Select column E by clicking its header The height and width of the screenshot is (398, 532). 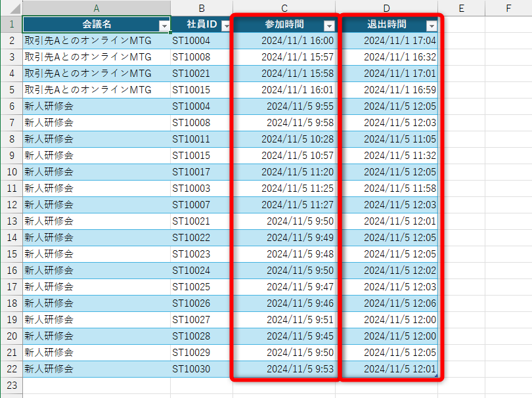[461, 7]
